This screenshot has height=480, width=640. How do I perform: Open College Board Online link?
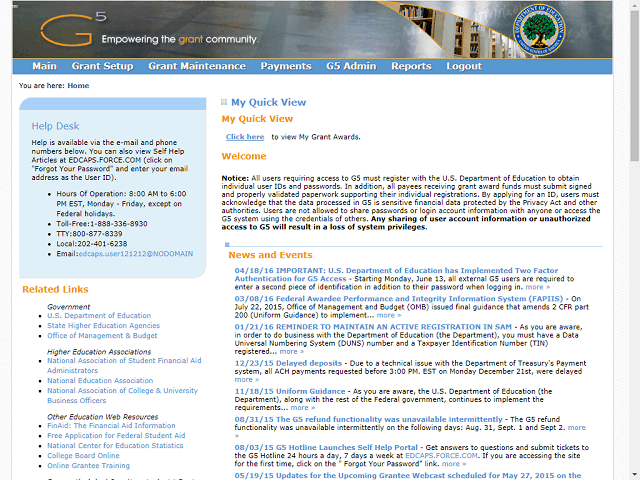(x=83, y=456)
